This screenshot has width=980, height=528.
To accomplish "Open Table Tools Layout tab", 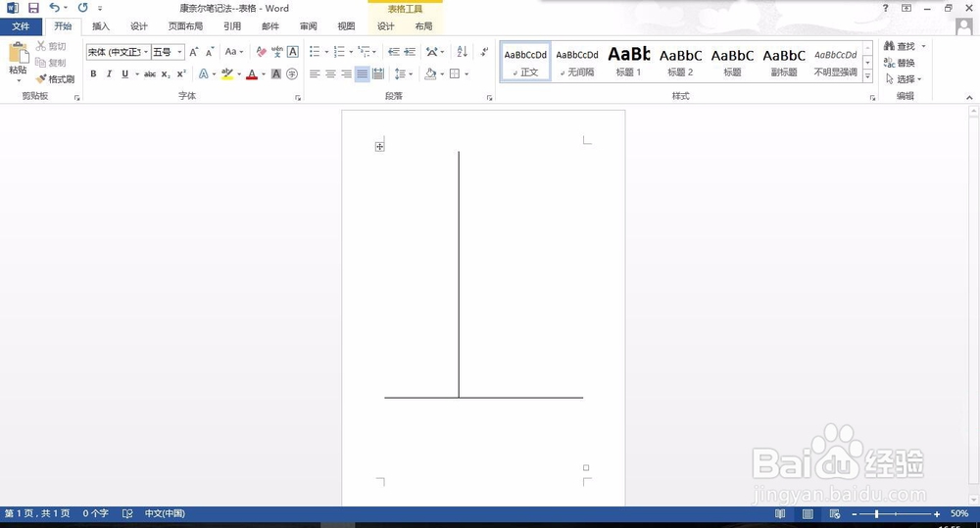I will tap(423, 26).
